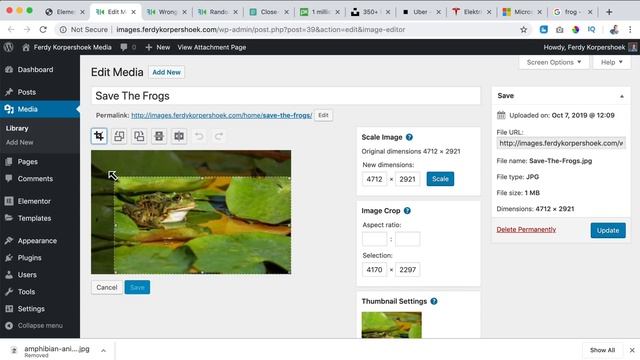Screen dimensions: 640x360
Task: Focus the new height field 2921
Action: click(x=407, y=179)
